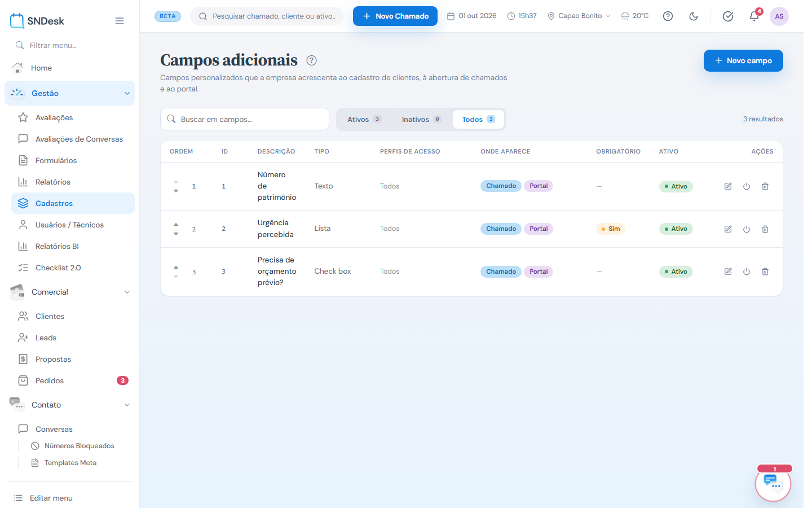The height and width of the screenshot is (508, 812).
Task: Focus the Pesquisar chamado global search field
Action: pyautogui.click(x=267, y=16)
